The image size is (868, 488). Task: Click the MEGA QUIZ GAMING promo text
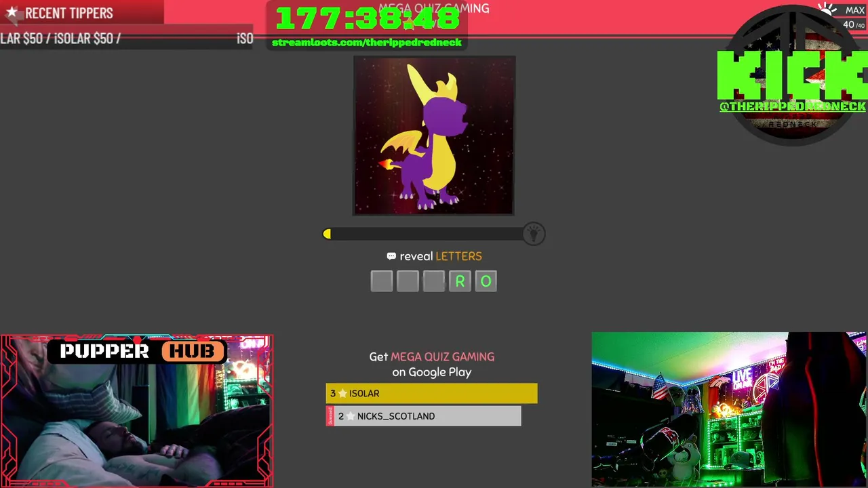click(442, 357)
